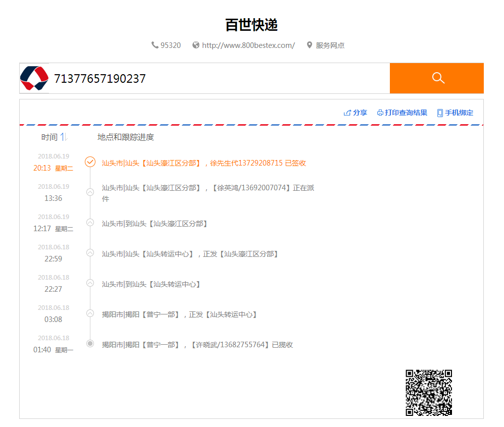504x427 pixels.
Task: Click 打印查询结果 to print results
Action: click(x=406, y=113)
